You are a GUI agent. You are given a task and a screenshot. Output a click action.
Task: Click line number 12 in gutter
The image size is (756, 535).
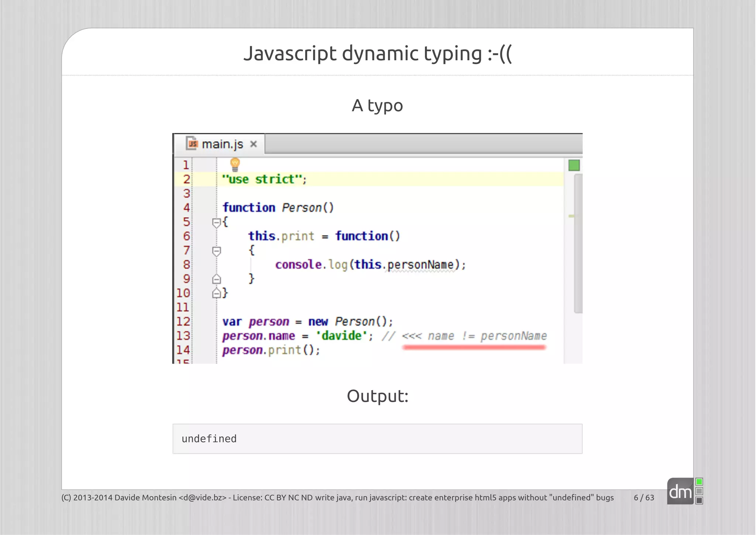pyautogui.click(x=183, y=321)
